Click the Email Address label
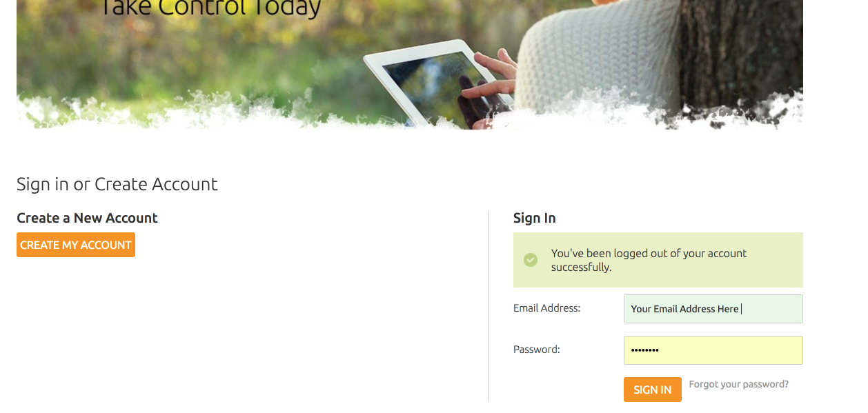 (x=546, y=308)
